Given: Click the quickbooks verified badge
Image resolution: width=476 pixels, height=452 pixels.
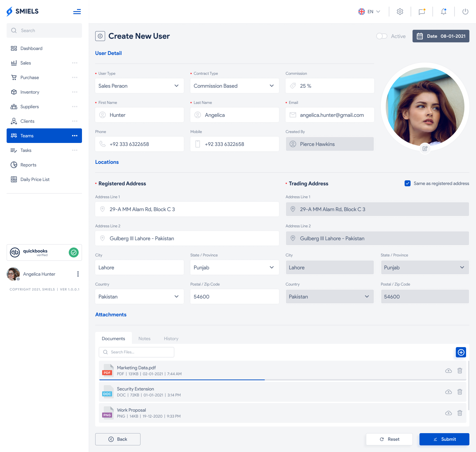Looking at the screenshot, I should pos(44,252).
